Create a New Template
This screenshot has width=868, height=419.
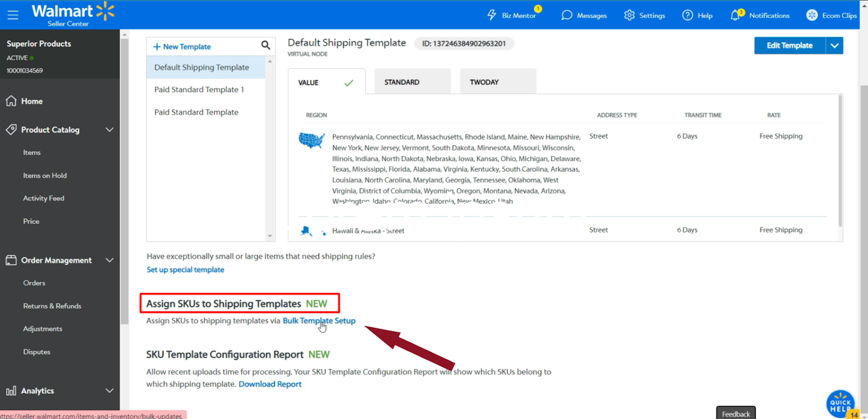pyautogui.click(x=182, y=47)
